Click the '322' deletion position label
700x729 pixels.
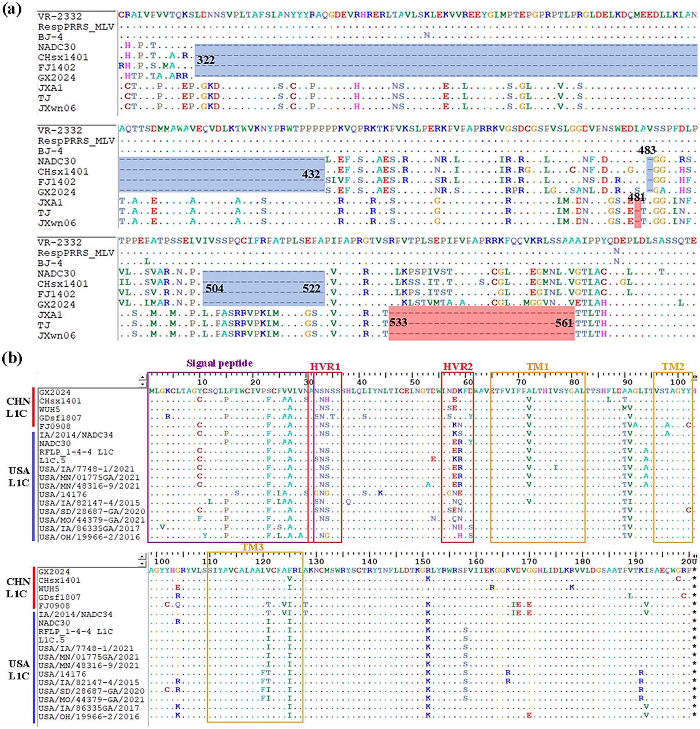[205, 60]
